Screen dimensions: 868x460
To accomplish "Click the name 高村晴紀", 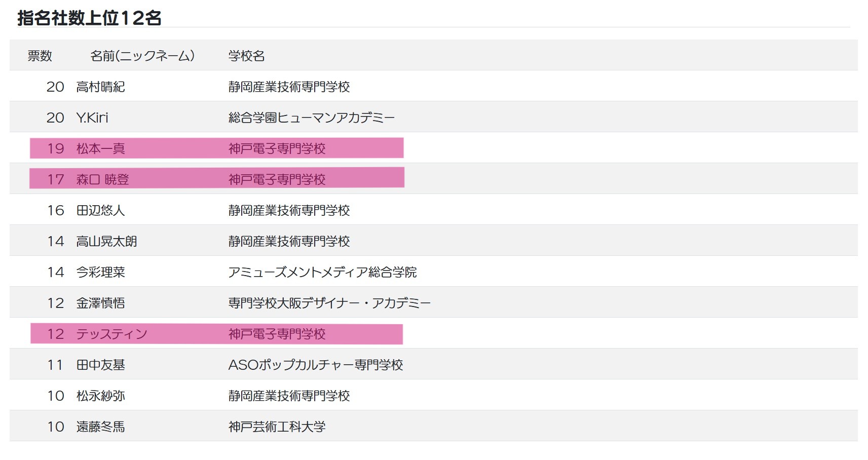I will (100, 87).
